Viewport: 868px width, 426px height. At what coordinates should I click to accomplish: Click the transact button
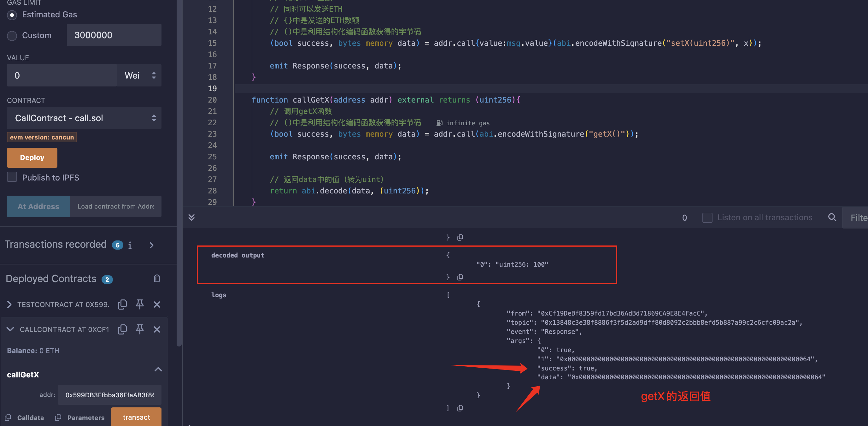coord(136,417)
